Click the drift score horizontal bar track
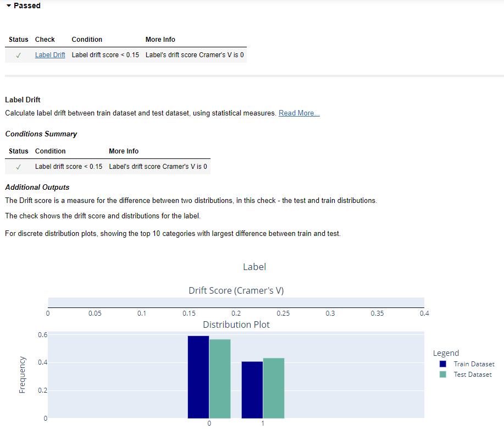The height and width of the screenshot is (429, 504). tap(236, 302)
